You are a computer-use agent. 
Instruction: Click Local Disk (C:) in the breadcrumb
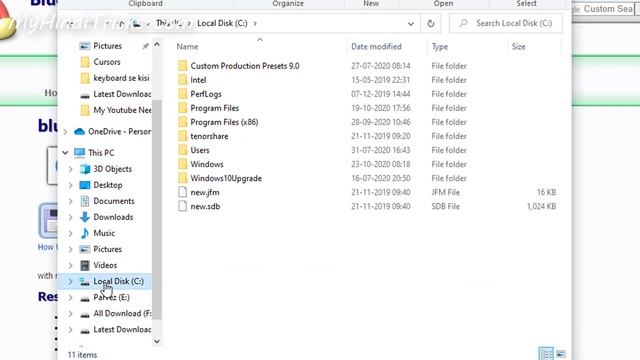pos(222,23)
